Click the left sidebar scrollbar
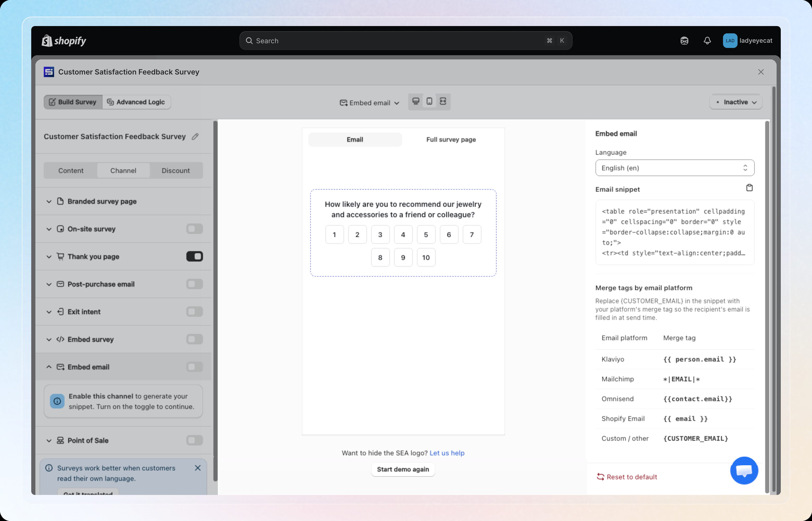812x521 pixels. point(215,301)
